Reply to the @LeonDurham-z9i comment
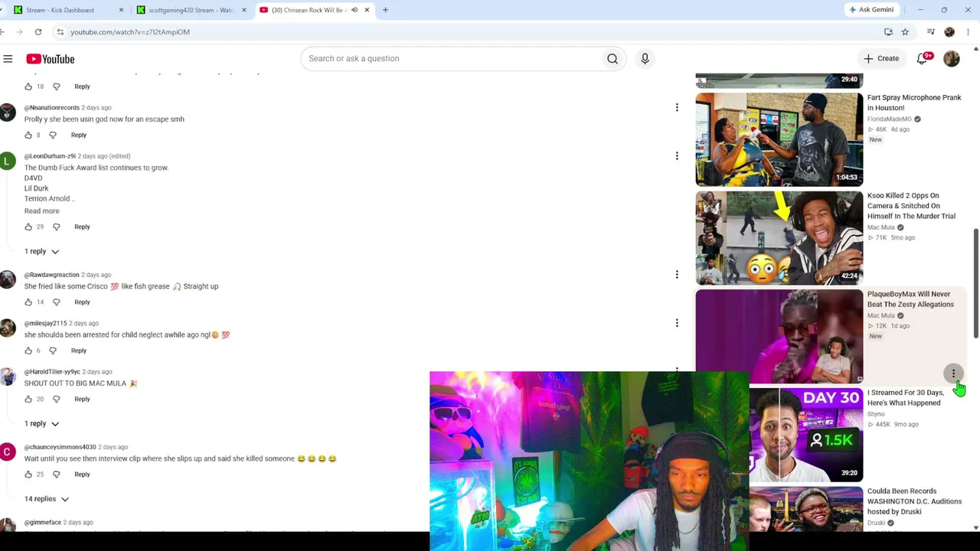Screen dimensions: 980x551 (82, 227)
